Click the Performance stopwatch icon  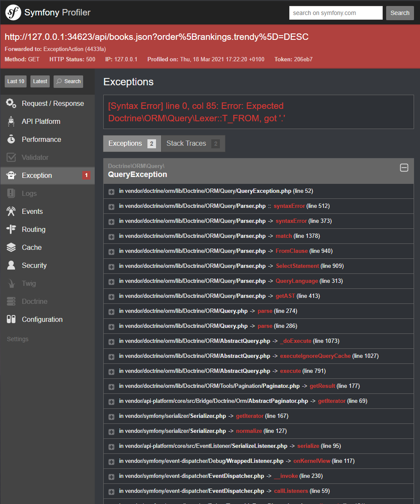pyautogui.click(x=11, y=140)
